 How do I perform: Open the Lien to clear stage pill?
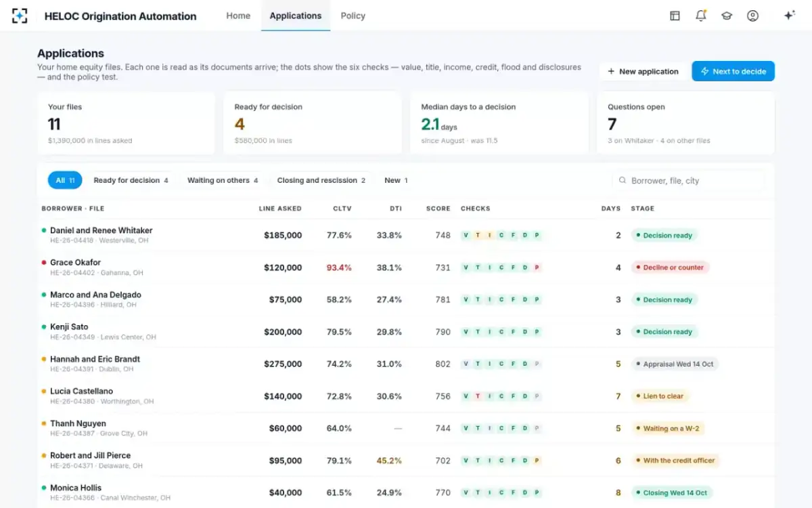coord(660,396)
